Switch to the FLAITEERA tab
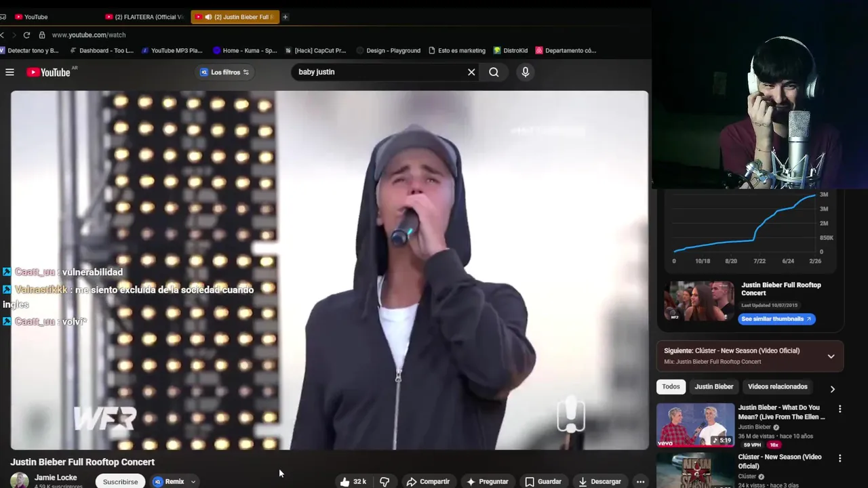This screenshot has height=488, width=868. pos(144,17)
